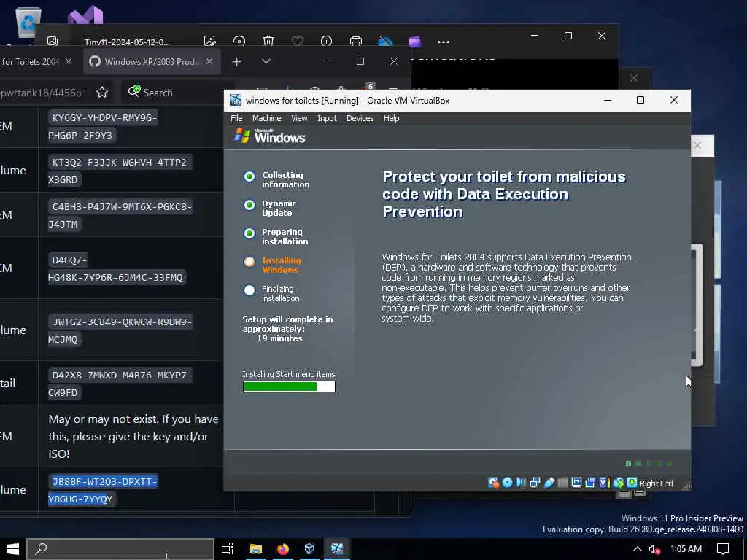Viewport: 747px width, 560px height.
Task: Open VirtualBox Manager cube icon on taskbar
Action: [x=309, y=549]
